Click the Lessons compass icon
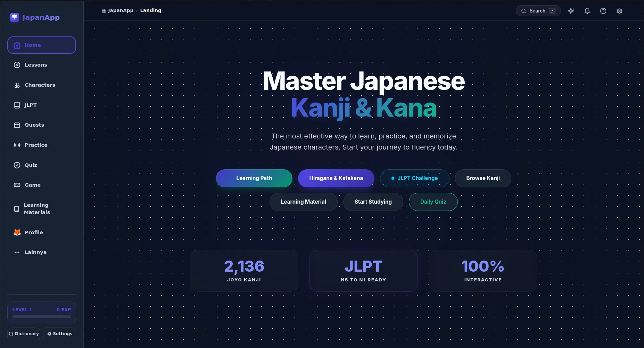Screen dimensions: 644x348 click(17, 65)
